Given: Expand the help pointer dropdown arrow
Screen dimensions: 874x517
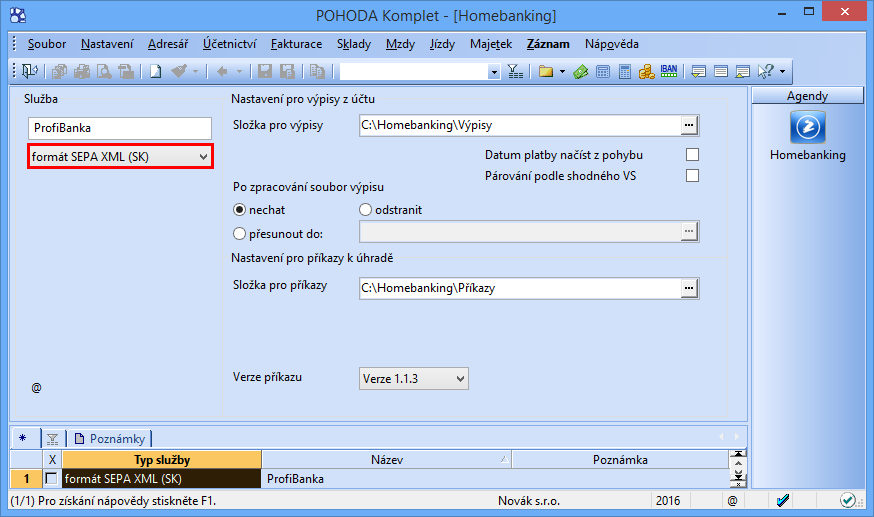Looking at the screenshot, I should tap(783, 71).
